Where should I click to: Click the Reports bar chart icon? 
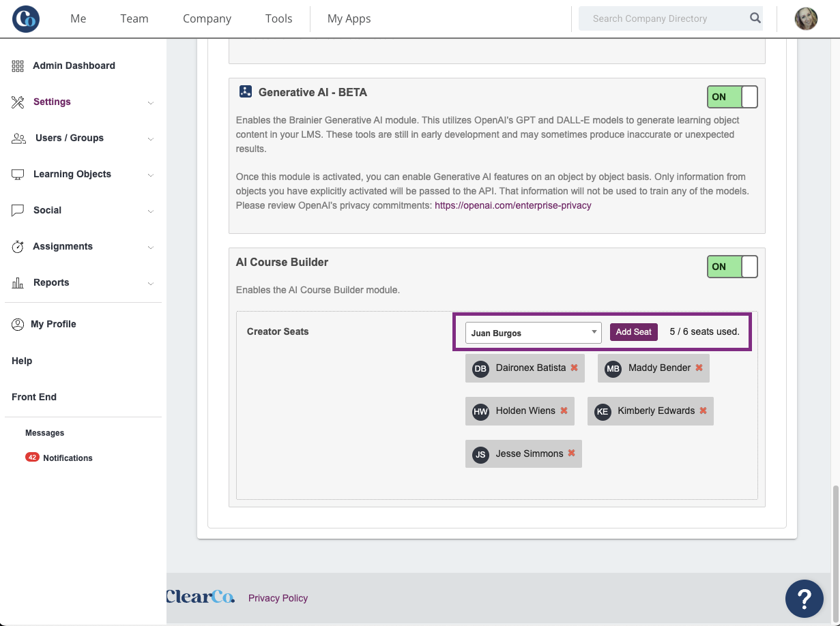coord(18,283)
